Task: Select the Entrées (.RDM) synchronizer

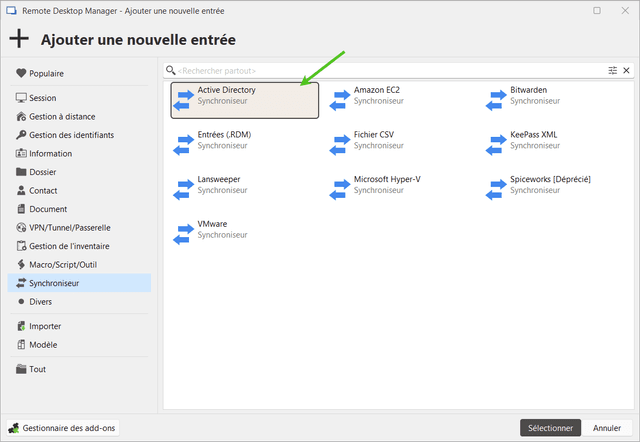Action: [x=225, y=139]
